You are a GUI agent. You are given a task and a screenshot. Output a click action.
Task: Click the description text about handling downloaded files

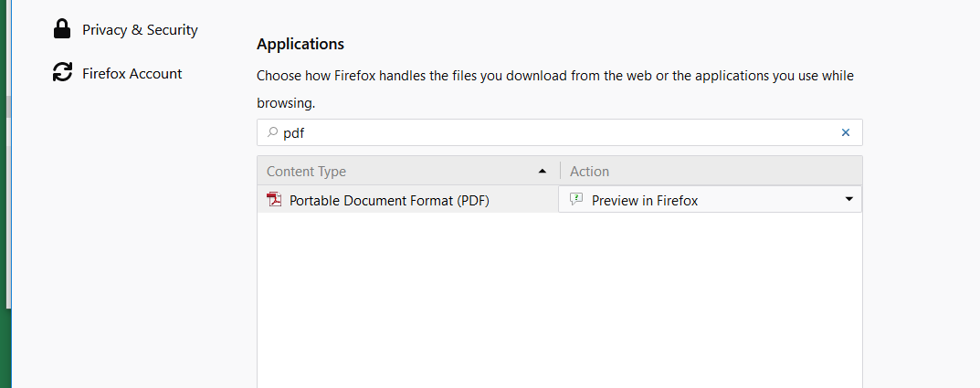[554, 76]
